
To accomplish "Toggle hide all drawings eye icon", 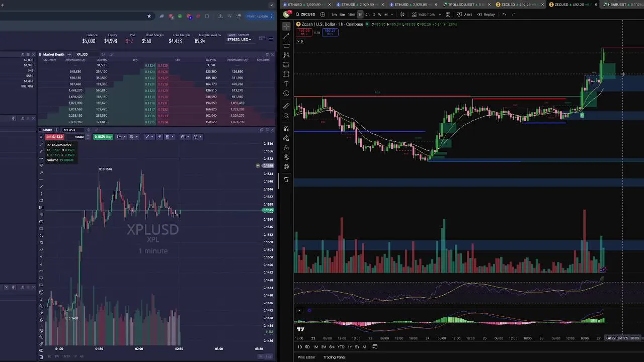I will coord(286,157).
